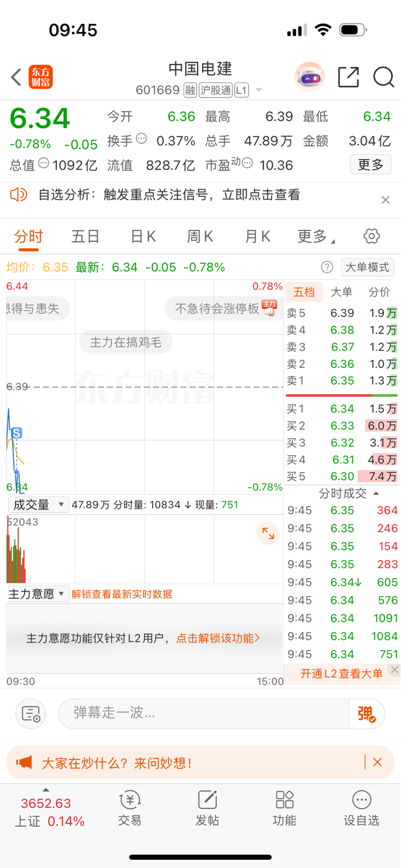Open chart settings gear icon
Viewport: 401px width, 868px height.
point(372,236)
